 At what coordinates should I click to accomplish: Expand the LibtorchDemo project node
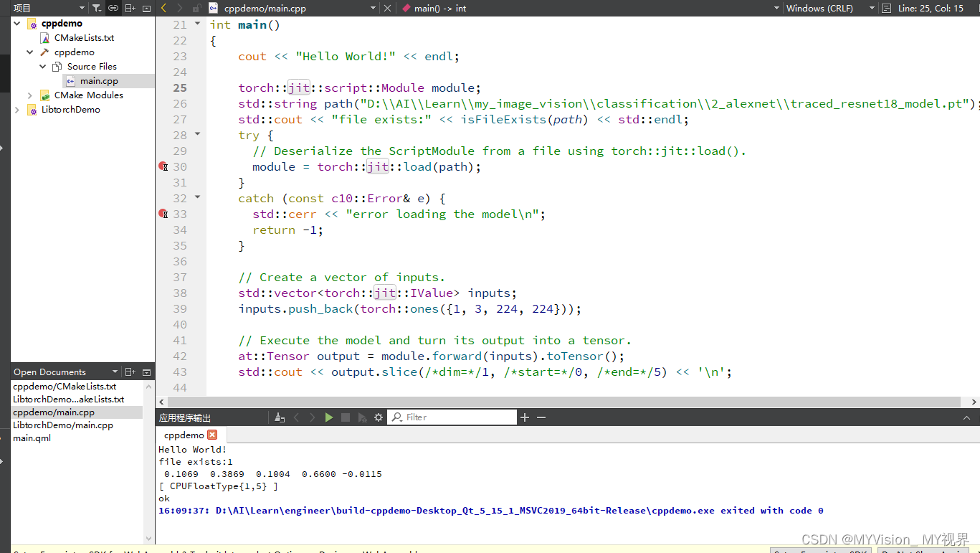[17, 110]
